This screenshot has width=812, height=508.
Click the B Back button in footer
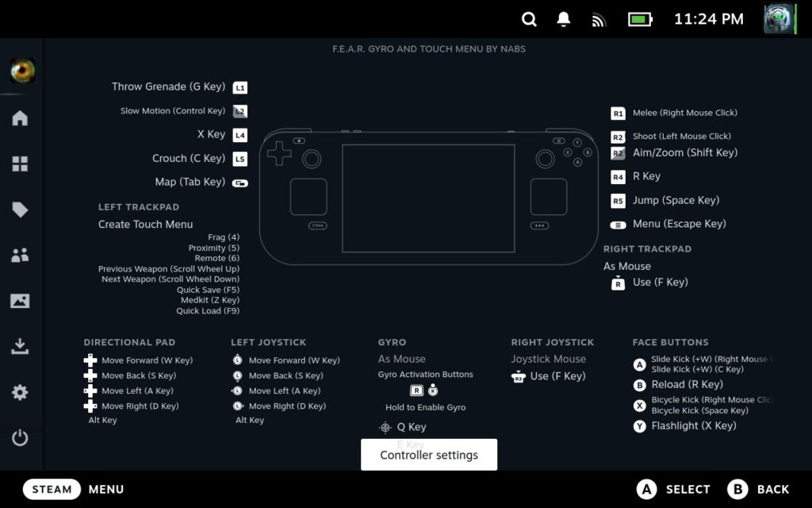[x=759, y=489]
